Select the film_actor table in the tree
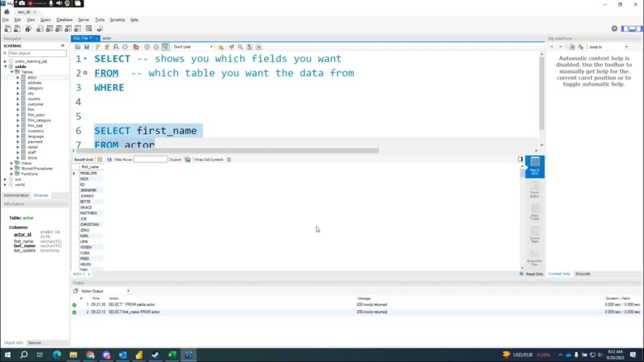This screenshot has width=644, height=362. tap(36, 115)
